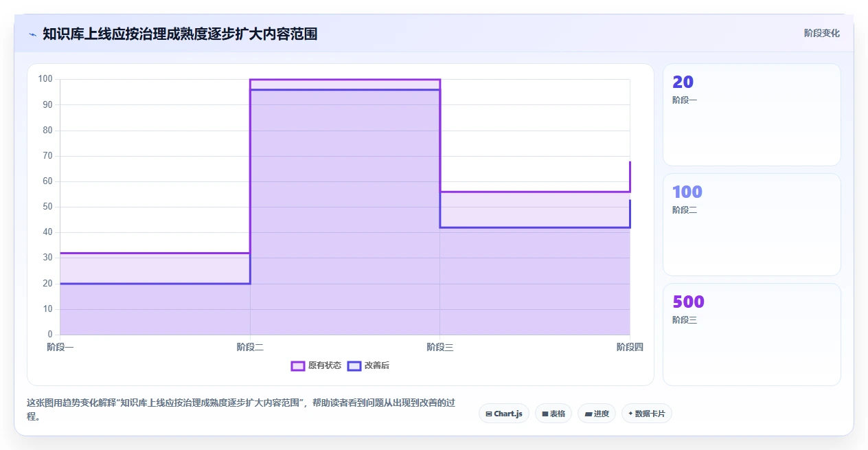Click the purple 原有状态 legend swatch
The height and width of the screenshot is (450, 868).
click(x=297, y=365)
